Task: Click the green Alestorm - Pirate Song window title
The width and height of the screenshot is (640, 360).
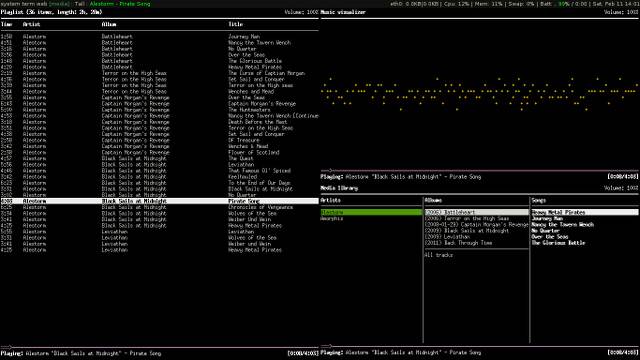Action: pyautogui.click(x=120, y=4)
